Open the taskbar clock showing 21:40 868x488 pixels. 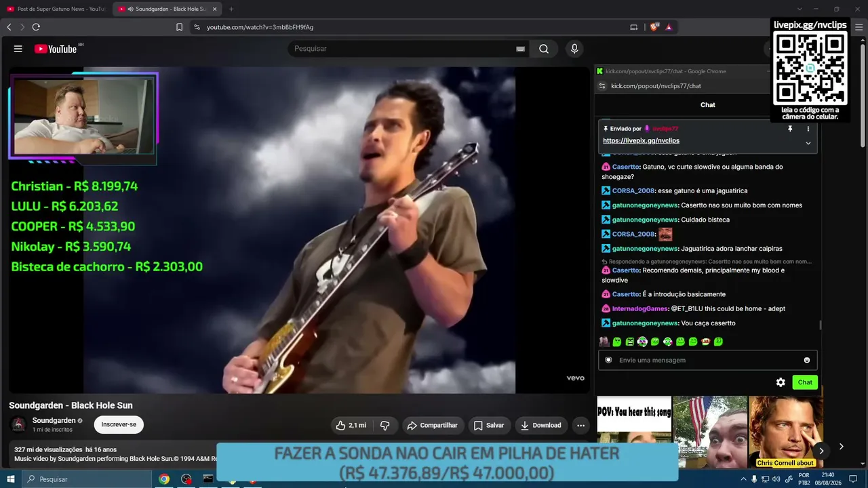[827, 479]
